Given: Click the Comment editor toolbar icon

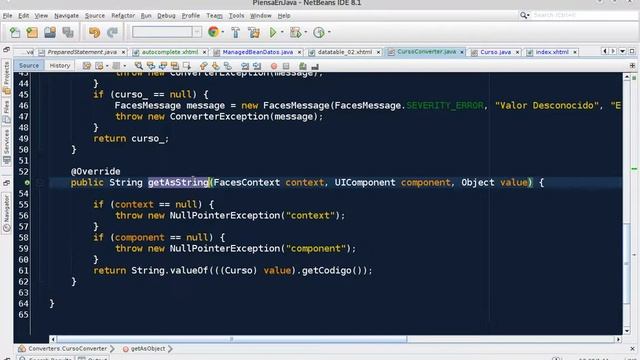Looking at the screenshot, I should click(302, 66).
